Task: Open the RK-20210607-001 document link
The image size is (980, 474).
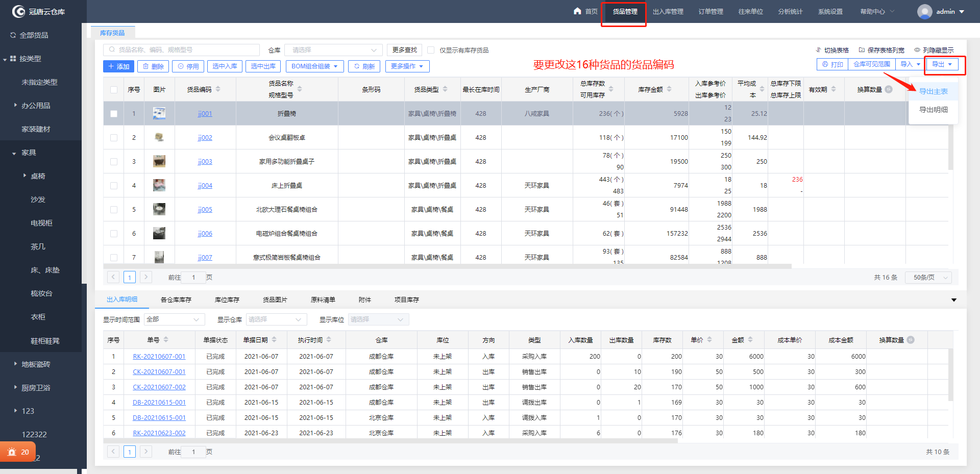Action: click(159, 357)
